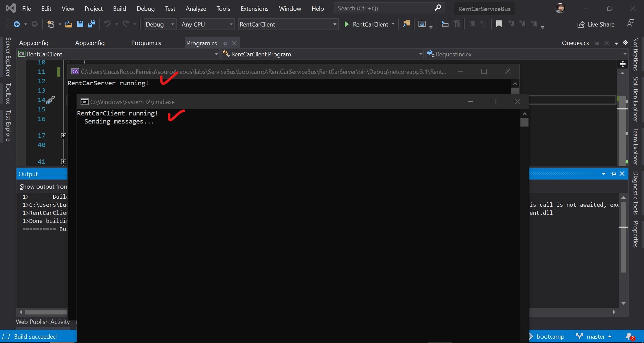
Task: Open the Server Explorer side tab
Action: click(x=8, y=57)
